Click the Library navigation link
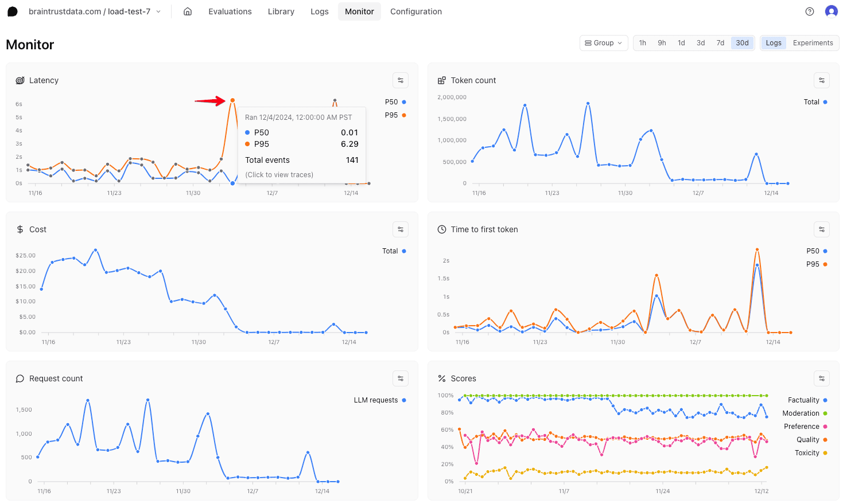 point(281,11)
